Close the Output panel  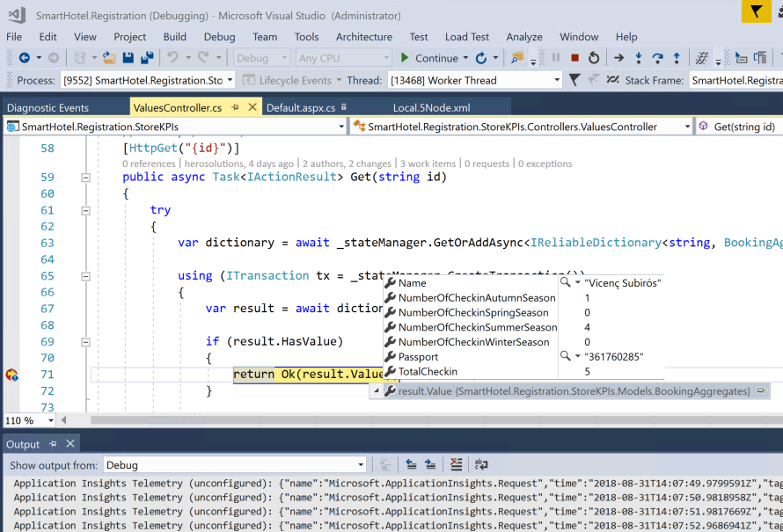[70, 444]
